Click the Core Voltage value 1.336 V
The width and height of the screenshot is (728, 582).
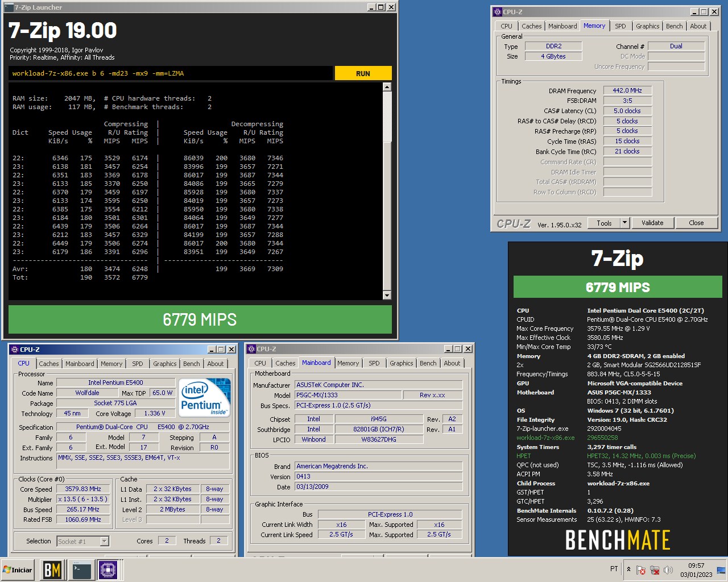[x=155, y=413]
